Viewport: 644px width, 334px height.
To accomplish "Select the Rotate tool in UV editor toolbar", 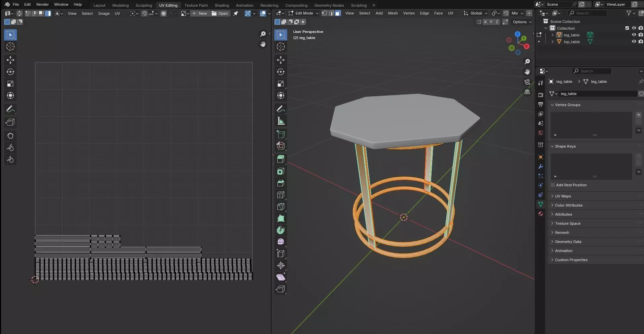I will 10,72.
